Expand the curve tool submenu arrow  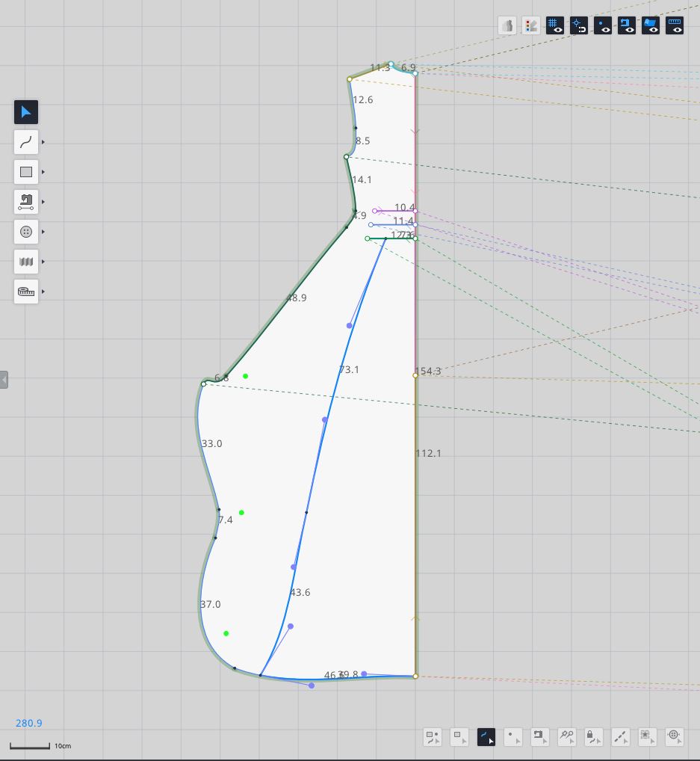pyautogui.click(x=43, y=142)
